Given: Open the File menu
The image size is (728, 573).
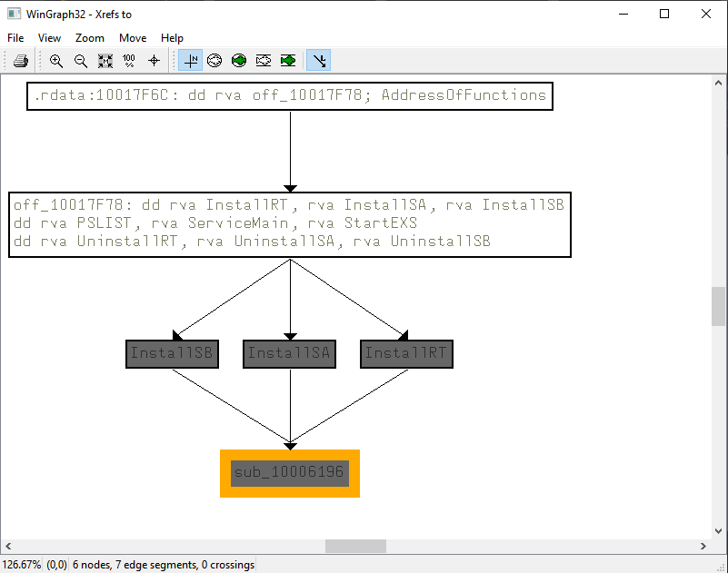Looking at the screenshot, I should pos(15,38).
